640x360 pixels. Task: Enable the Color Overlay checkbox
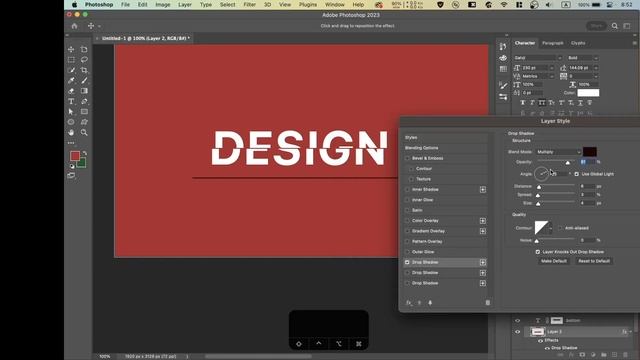tap(407, 220)
